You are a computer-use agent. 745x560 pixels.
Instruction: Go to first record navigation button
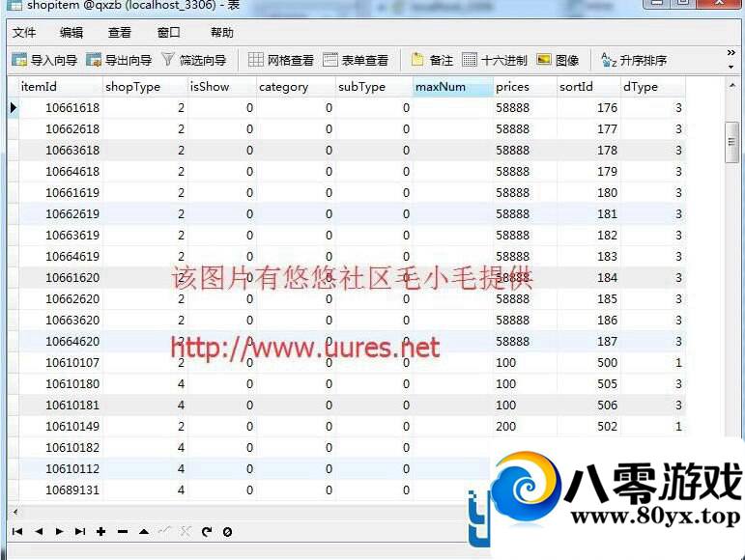pyautogui.click(x=17, y=531)
